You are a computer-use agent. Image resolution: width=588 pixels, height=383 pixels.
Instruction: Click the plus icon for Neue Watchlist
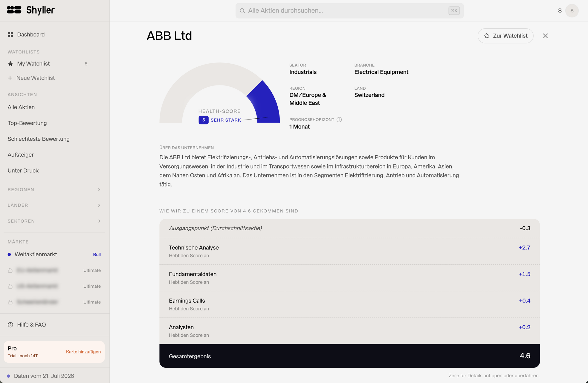point(10,78)
